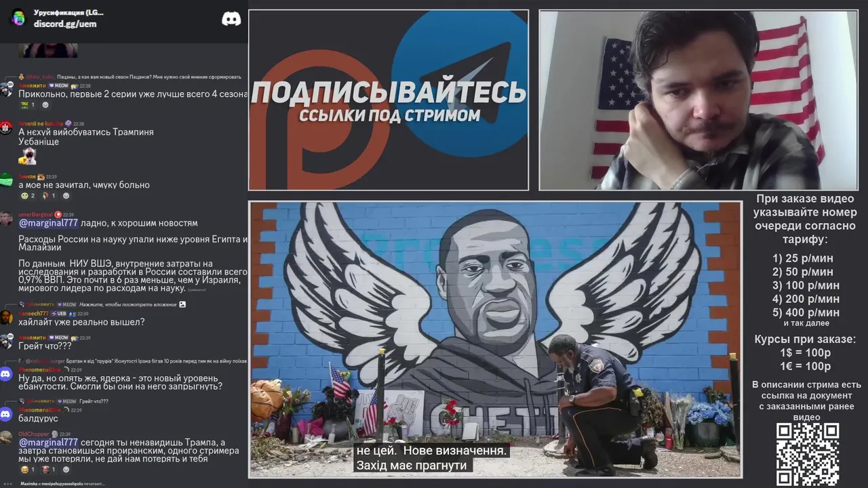The width and height of the screenshot is (868, 488).
Task: Click the tariff line '5) 400 р/мин'
Action: (x=806, y=312)
